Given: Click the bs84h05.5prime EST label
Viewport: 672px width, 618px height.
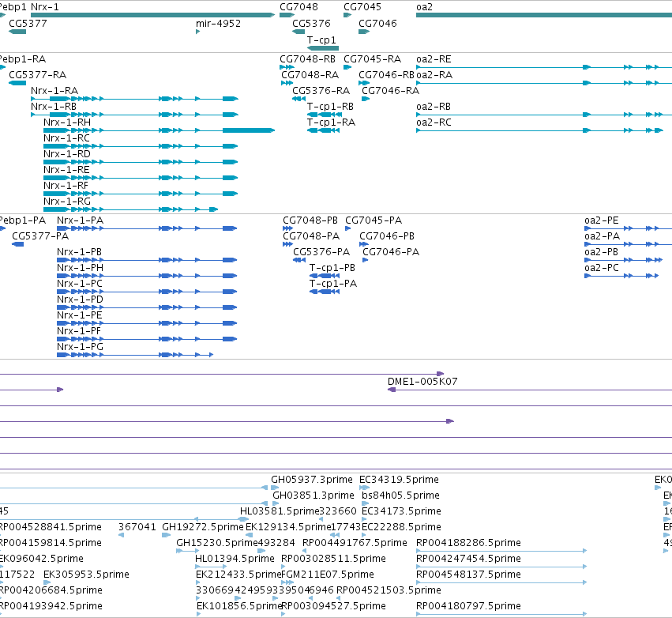Looking at the screenshot, I should pos(400,496).
